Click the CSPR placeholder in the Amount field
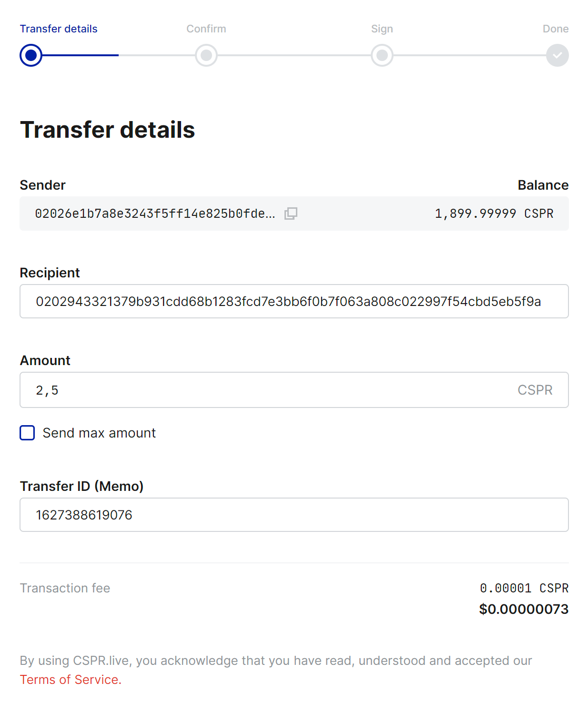The height and width of the screenshot is (713, 588). (535, 390)
